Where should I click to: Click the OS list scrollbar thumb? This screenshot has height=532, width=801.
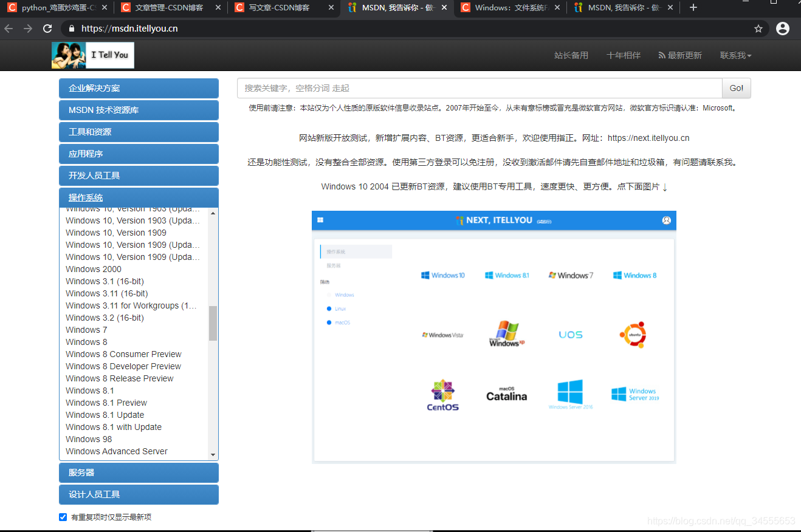tap(213, 323)
